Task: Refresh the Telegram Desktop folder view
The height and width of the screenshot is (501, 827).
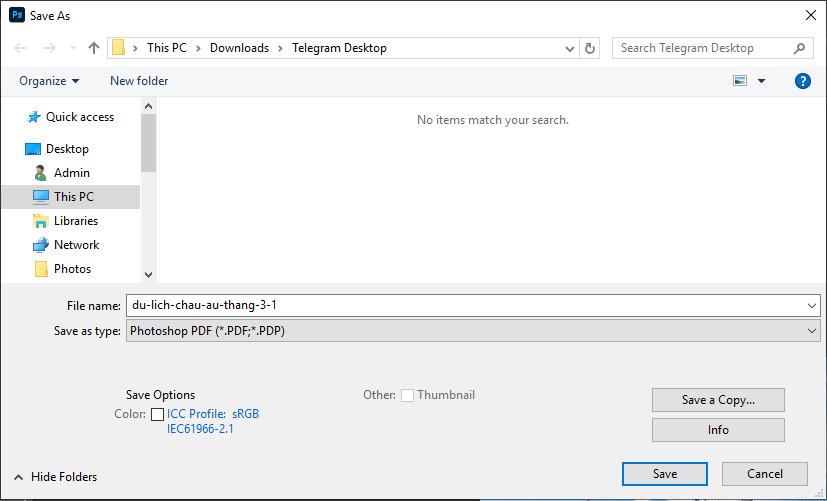Action: [x=590, y=49]
